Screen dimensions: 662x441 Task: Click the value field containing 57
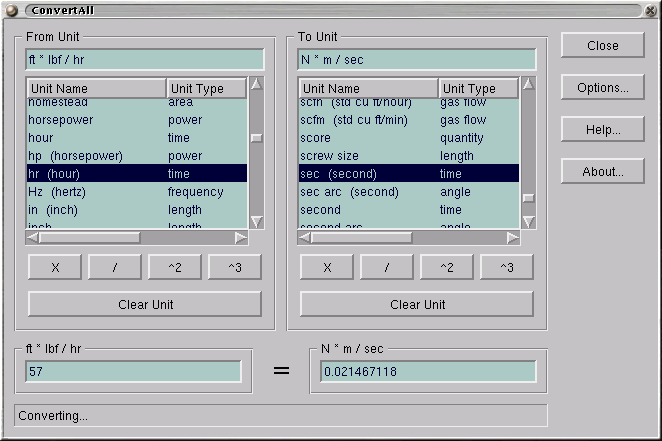(x=133, y=371)
